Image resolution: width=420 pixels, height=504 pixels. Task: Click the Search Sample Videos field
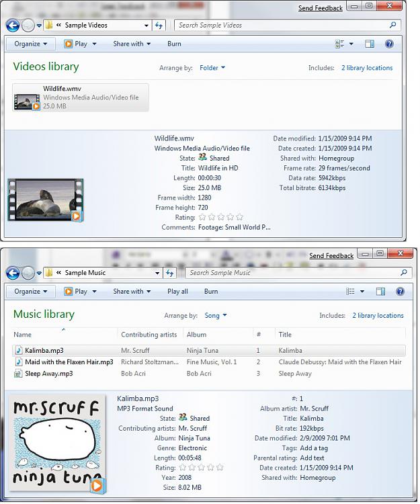(x=288, y=25)
